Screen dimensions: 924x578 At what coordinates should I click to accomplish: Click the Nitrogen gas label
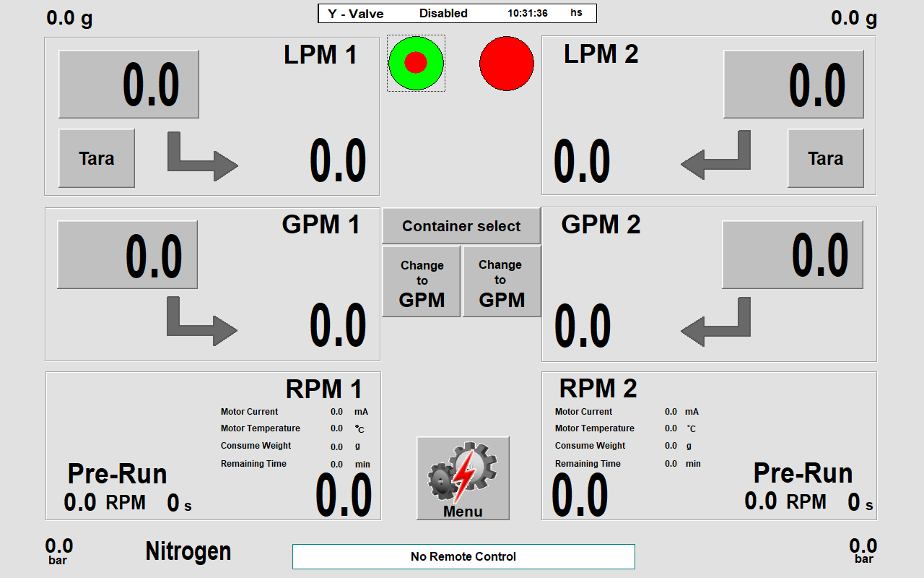point(188,551)
